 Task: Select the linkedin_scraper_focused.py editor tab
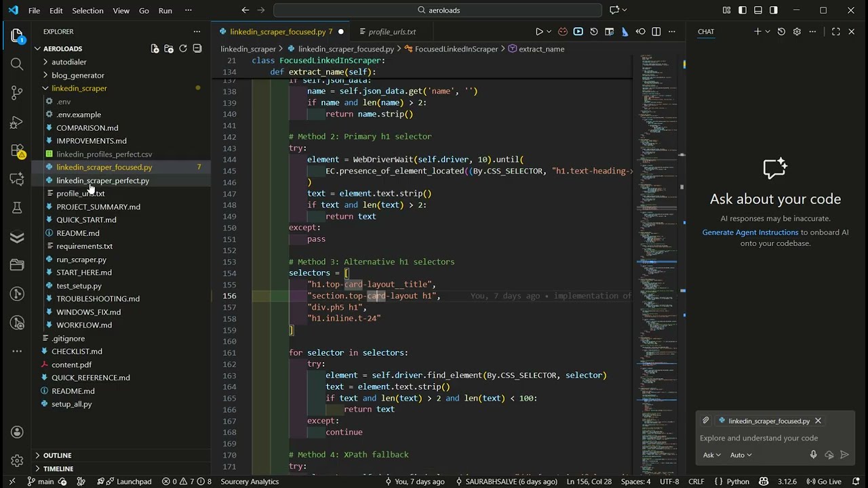coord(281,32)
